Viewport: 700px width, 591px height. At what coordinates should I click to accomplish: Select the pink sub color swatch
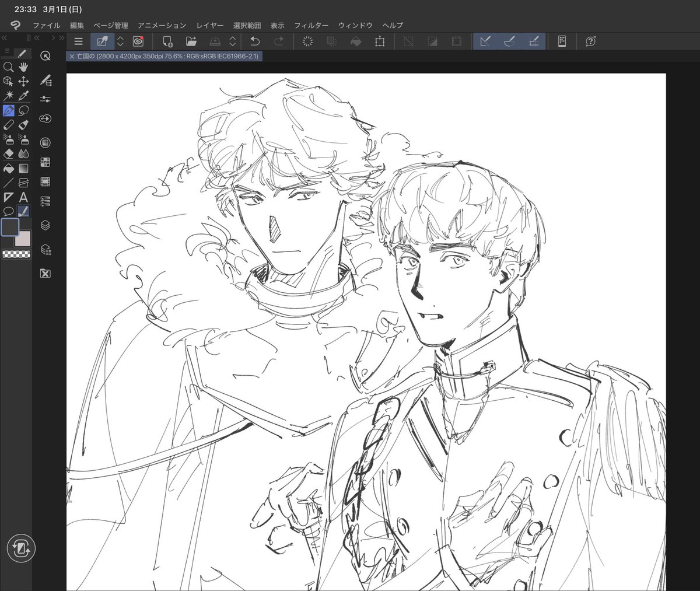click(x=23, y=239)
